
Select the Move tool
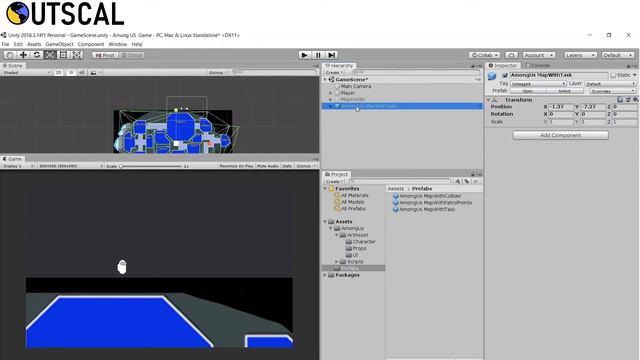[x=23, y=55]
